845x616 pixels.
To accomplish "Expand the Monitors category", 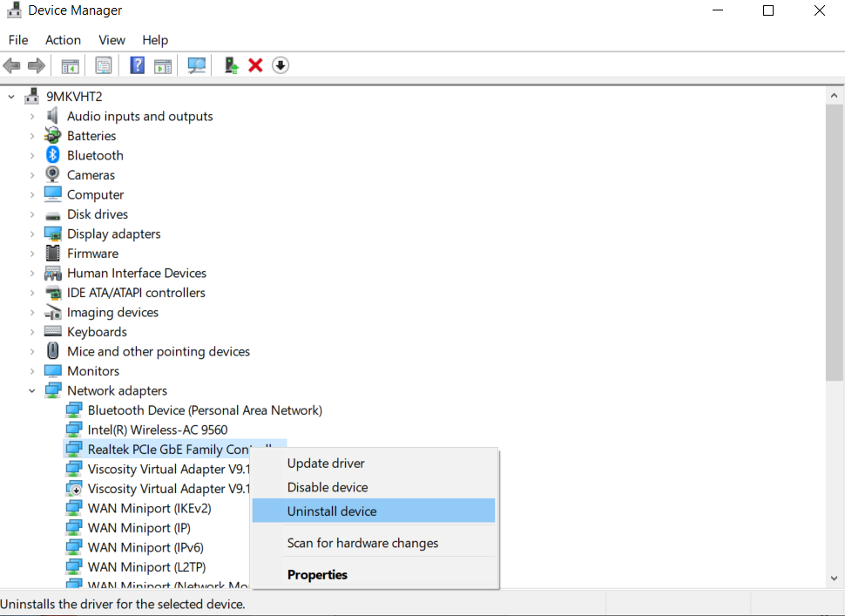I will pos(32,371).
